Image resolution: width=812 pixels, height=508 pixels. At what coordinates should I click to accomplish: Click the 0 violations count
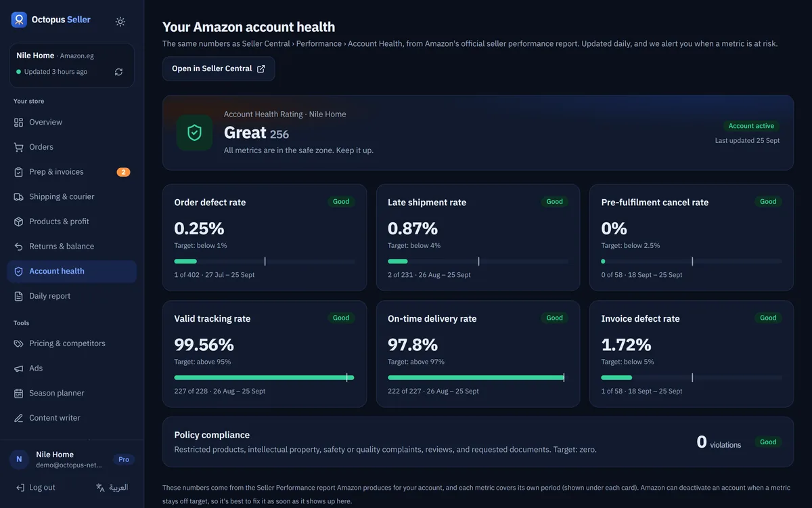coord(719,442)
